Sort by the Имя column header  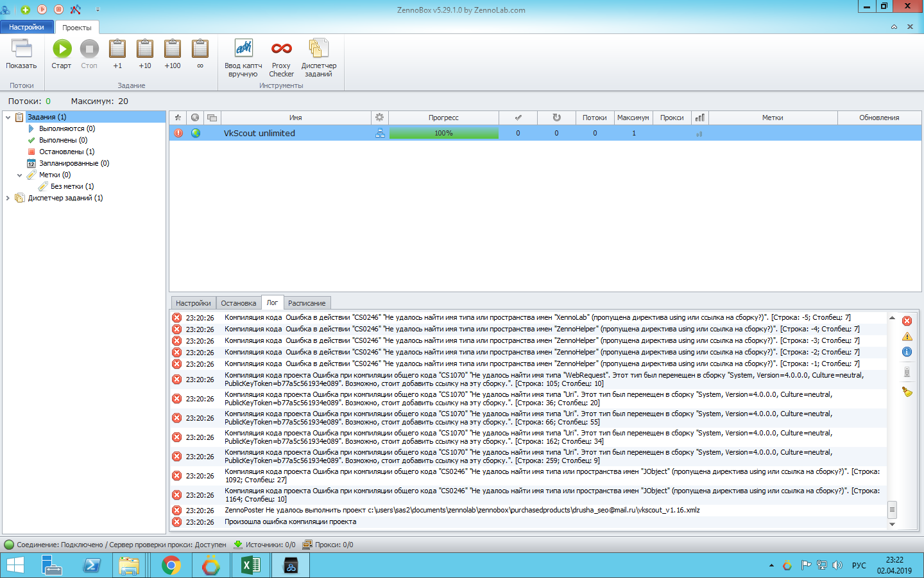(x=296, y=118)
